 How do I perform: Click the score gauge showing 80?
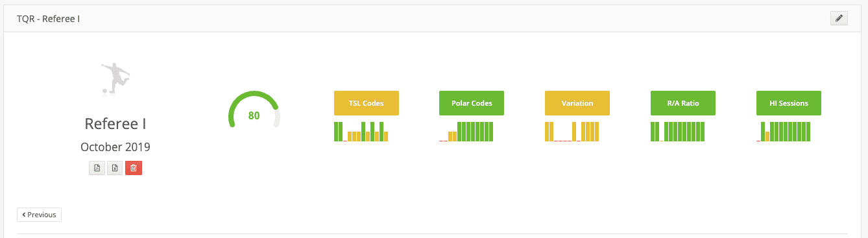254,110
